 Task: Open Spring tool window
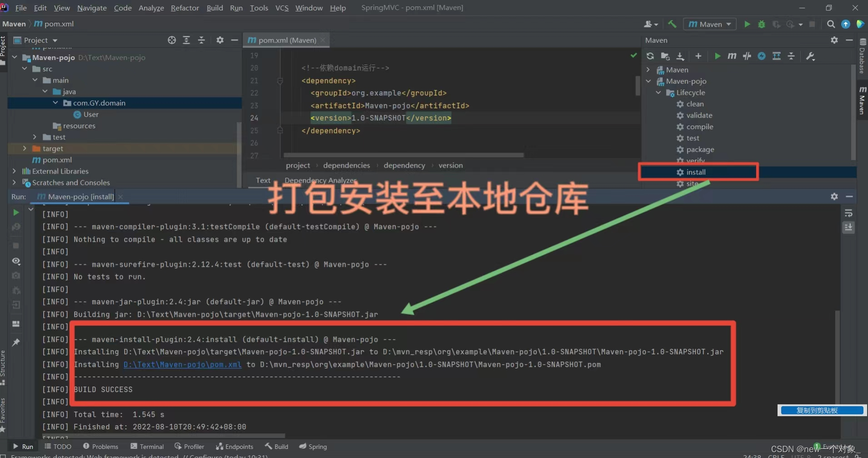[x=313, y=447]
